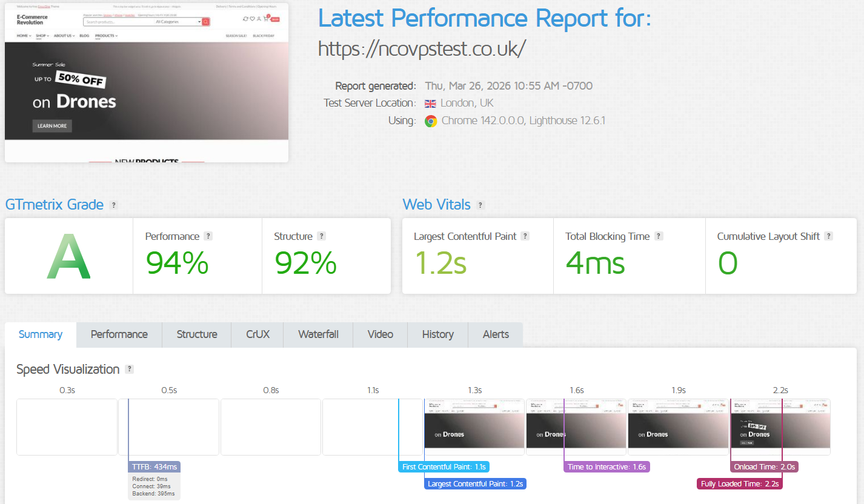Click the Cumulative Layout Shift 0 value
The height and width of the screenshot is (504, 864).
[x=728, y=264]
